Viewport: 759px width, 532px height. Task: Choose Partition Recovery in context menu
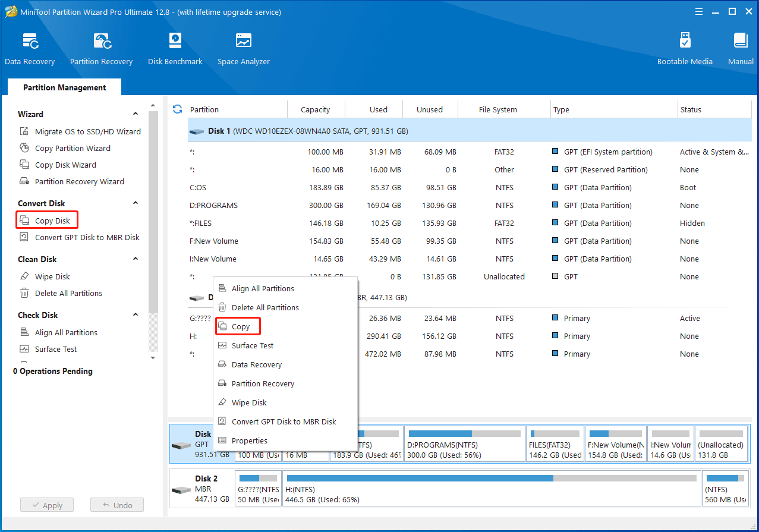coord(285,384)
